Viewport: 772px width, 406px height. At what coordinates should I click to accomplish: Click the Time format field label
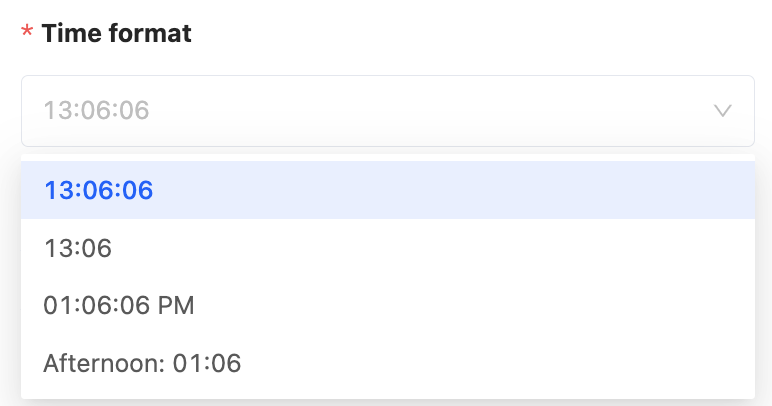click(117, 33)
